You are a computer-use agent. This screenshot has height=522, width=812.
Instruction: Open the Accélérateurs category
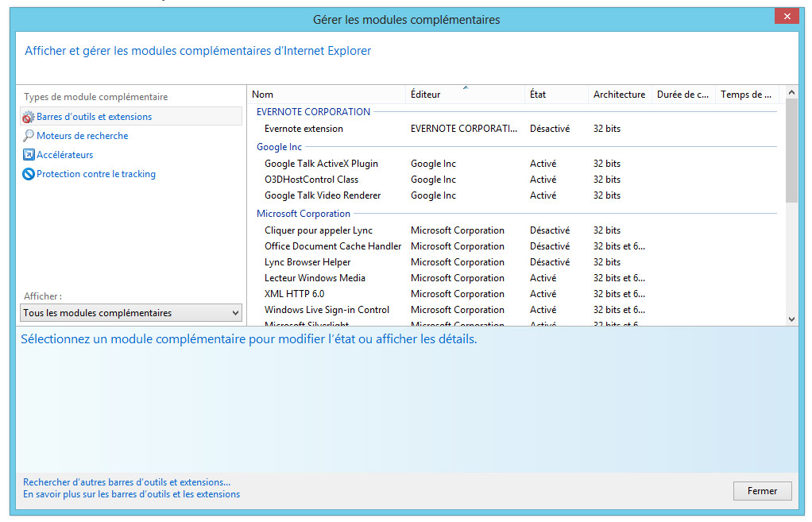click(64, 155)
